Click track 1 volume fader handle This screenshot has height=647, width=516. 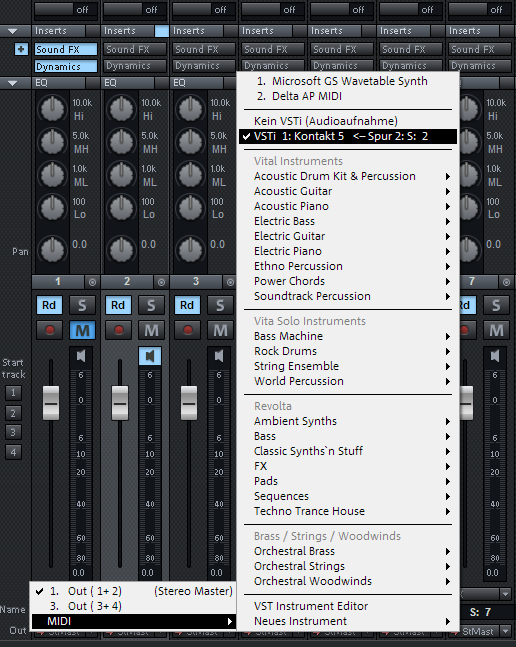(x=51, y=403)
